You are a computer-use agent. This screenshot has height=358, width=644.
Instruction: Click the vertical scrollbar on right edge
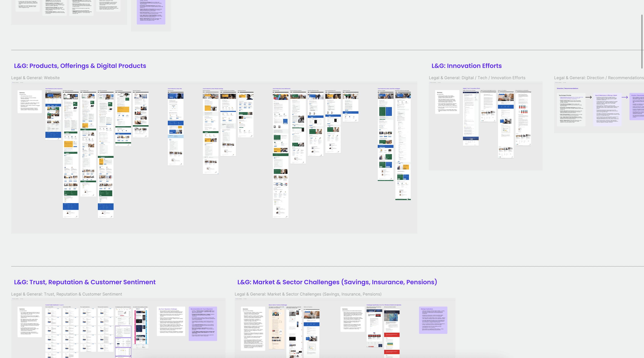point(642,41)
